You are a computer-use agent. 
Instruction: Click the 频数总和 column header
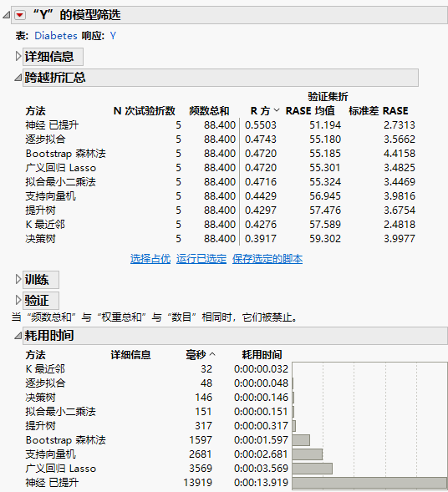coord(209,111)
